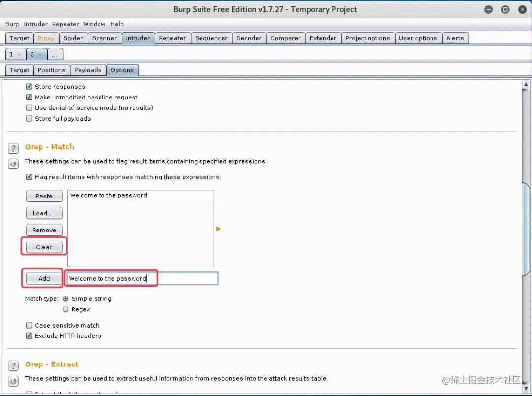Open the Repeater menu in the menu bar
This screenshot has height=396, width=532.
point(66,24)
